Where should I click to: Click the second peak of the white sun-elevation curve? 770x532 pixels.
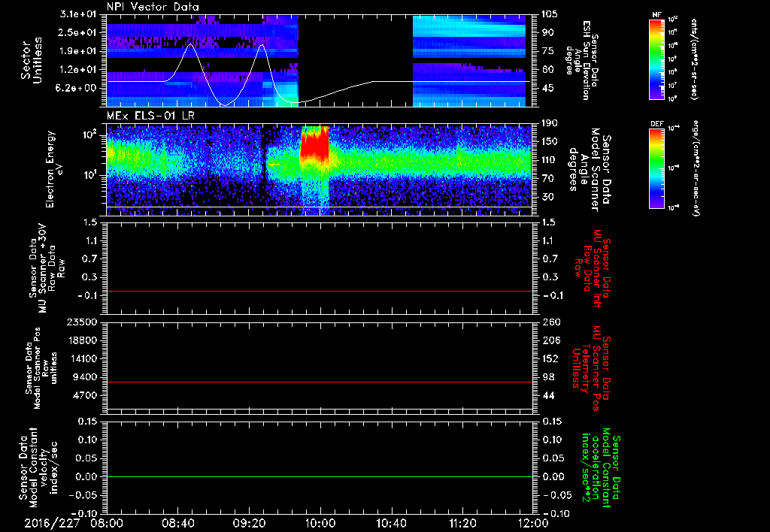point(262,44)
